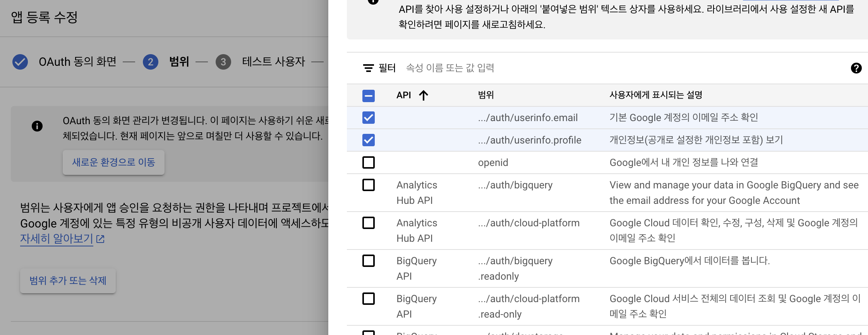Check the openid scope checkbox

(x=369, y=162)
